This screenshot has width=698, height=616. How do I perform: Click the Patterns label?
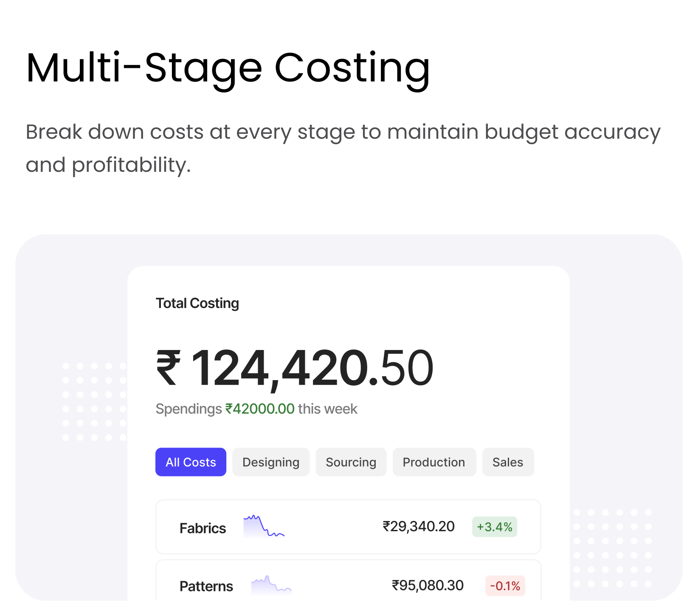pyautogui.click(x=206, y=586)
